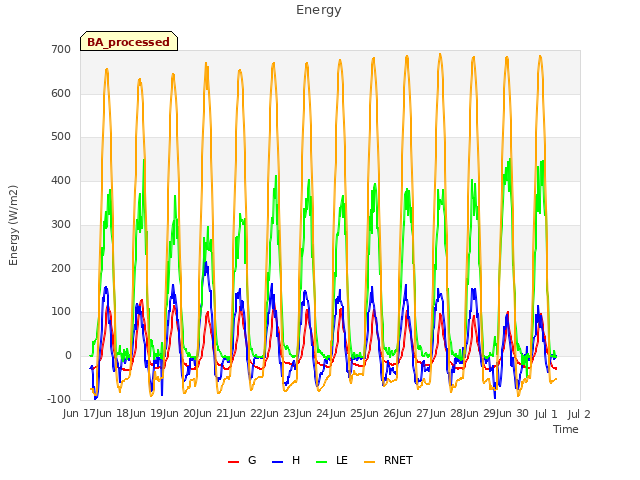Screen dimensions: 640x480
Task: Click the x-axis date label 'Jun 26'
Action: (380, 414)
